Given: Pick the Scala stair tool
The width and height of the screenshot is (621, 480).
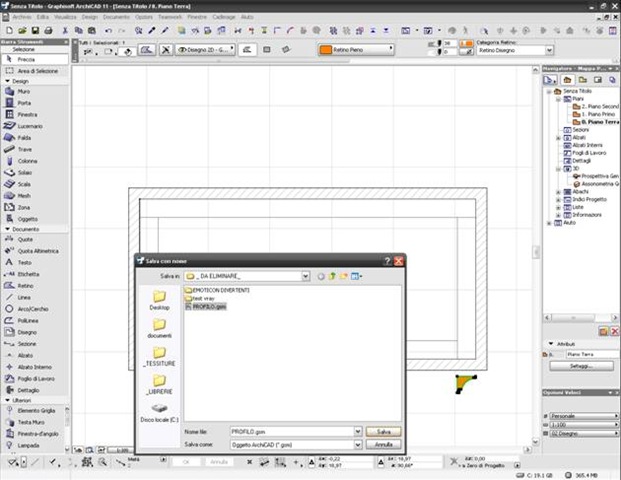Looking at the screenshot, I should tap(24, 184).
